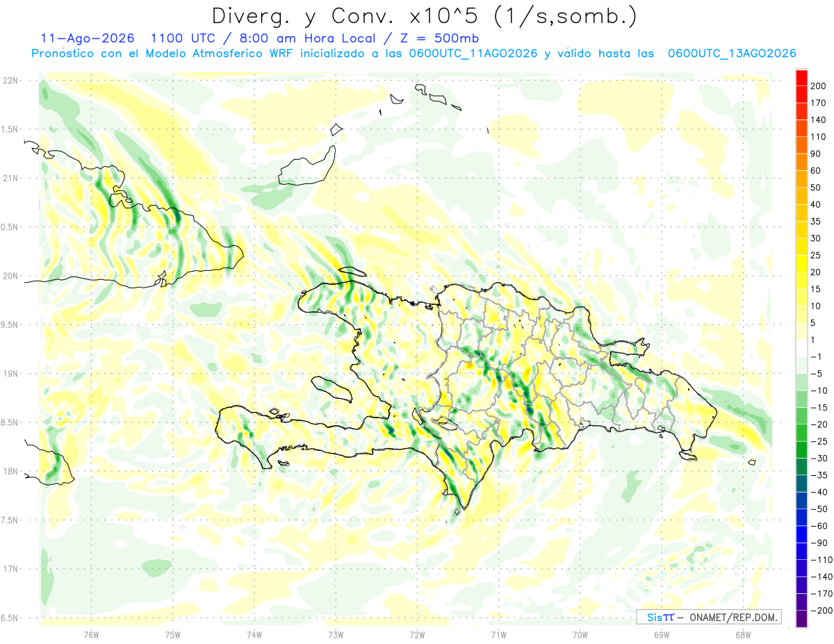Click the '140' color scale value
The height and width of the screenshot is (644, 834).
pyautogui.click(x=819, y=119)
